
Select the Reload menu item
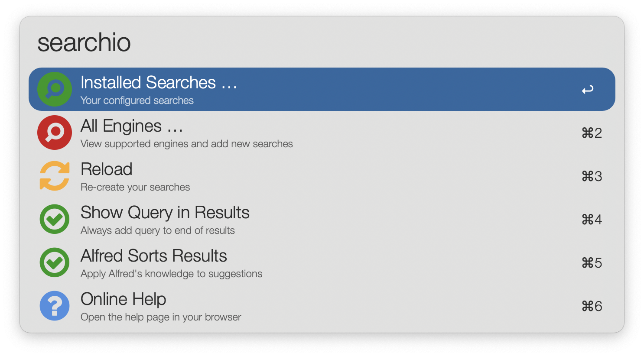(107, 169)
